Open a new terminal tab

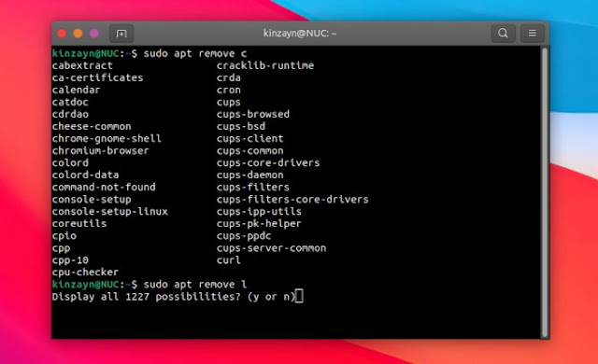pyautogui.click(x=121, y=34)
